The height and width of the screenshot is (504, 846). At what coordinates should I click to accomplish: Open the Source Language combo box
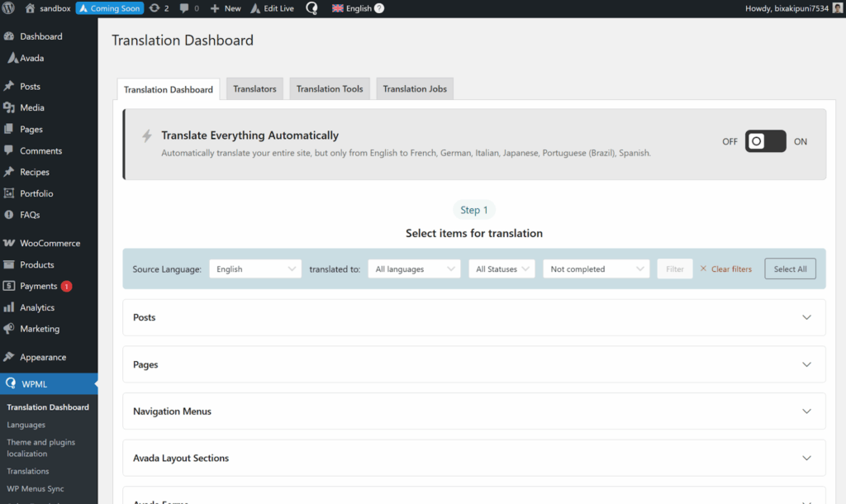(254, 269)
